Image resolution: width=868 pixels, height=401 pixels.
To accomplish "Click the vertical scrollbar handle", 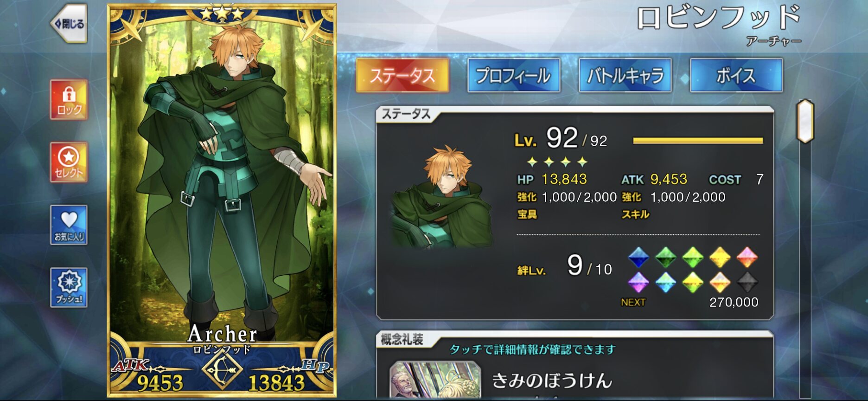I will coord(805,121).
